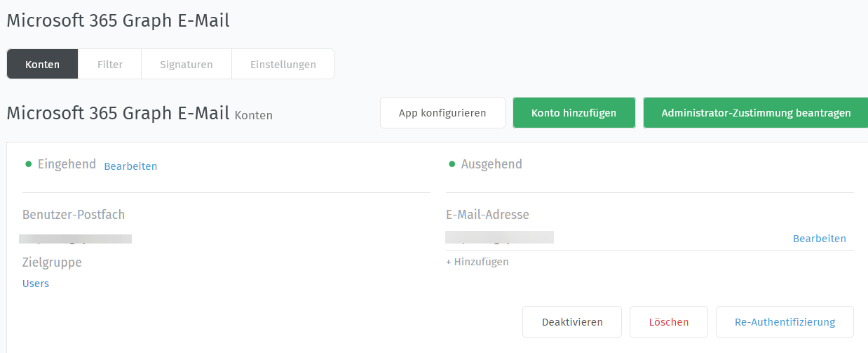Add an outgoing address with + Hinzufügen
This screenshot has height=353, width=868.
[x=477, y=262]
